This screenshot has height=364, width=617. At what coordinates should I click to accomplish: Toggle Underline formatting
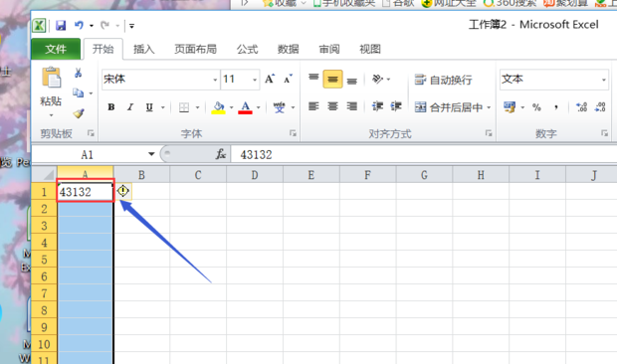click(x=149, y=107)
